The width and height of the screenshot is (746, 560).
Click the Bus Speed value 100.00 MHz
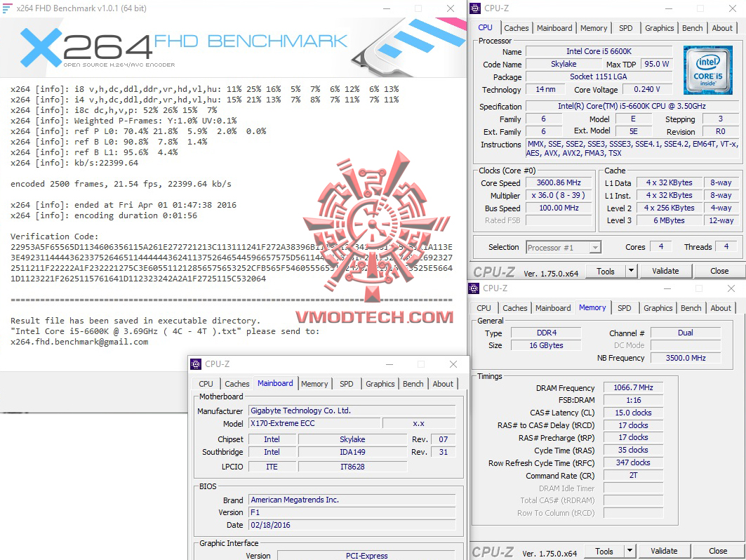(x=559, y=208)
